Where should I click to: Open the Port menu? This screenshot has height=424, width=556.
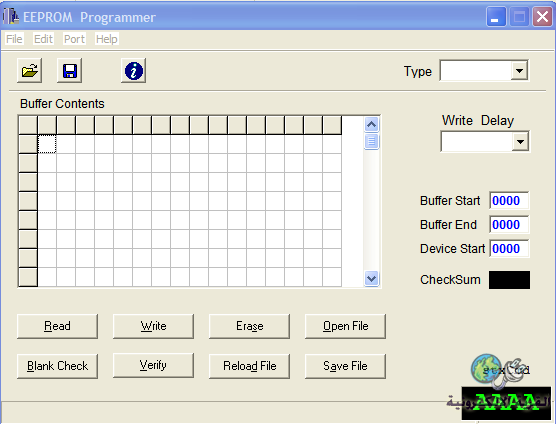74,39
